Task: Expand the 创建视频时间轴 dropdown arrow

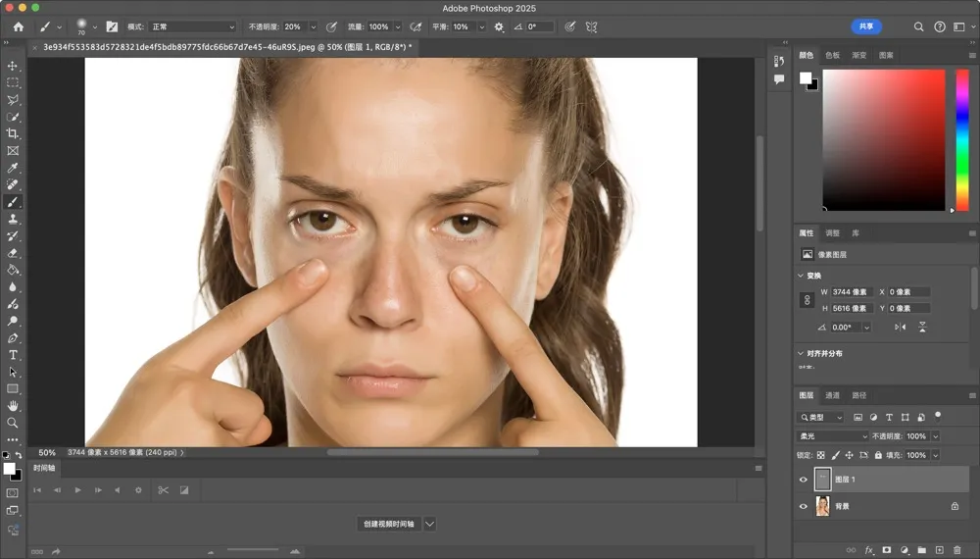Action: (429, 524)
